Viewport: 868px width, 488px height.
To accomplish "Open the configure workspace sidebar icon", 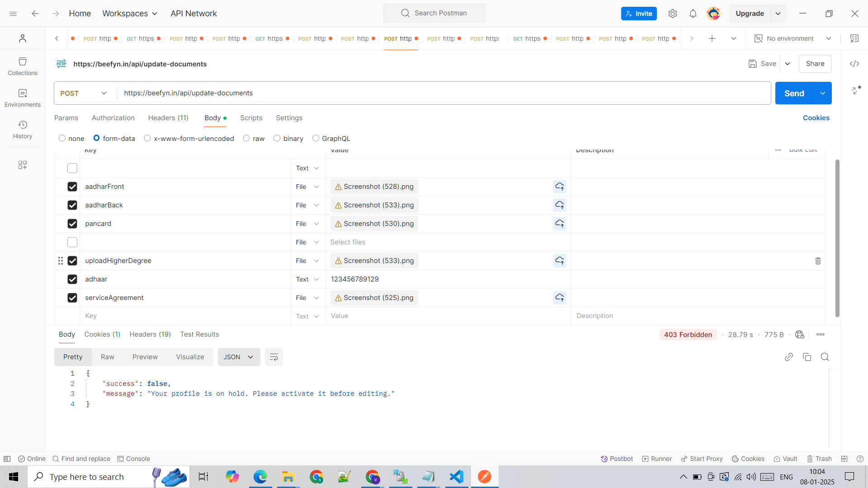I will click(23, 165).
